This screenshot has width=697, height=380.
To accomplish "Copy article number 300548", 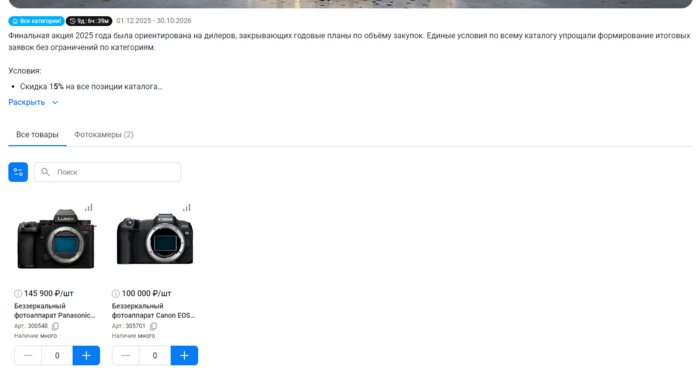I will point(55,326).
